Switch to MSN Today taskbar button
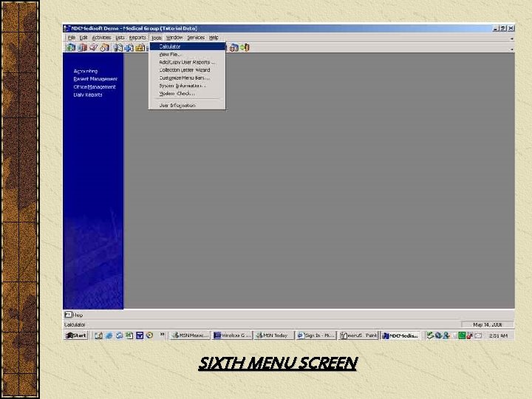Image resolution: width=532 pixels, height=399 pixels. coord(274,335)
